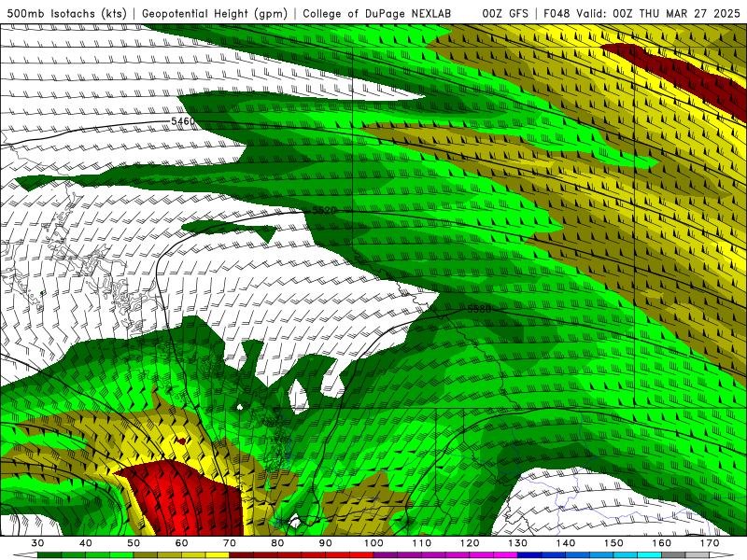Screen dimensions: 747x560
Task: Click the dark green 30-35 kt legend swatch
Action: pos(49,555)
